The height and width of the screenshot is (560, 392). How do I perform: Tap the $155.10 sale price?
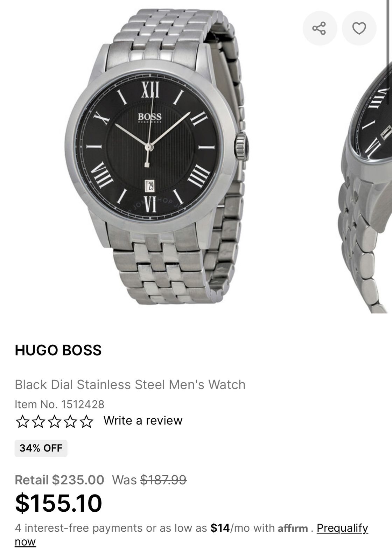(x=58, y=503)
